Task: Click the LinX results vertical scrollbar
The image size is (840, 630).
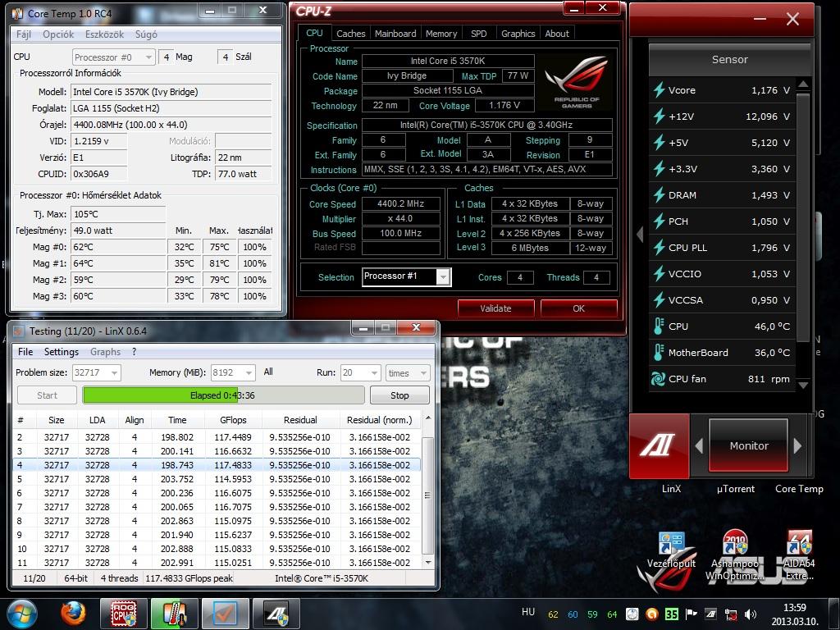Action: click(x=427, y=495)
